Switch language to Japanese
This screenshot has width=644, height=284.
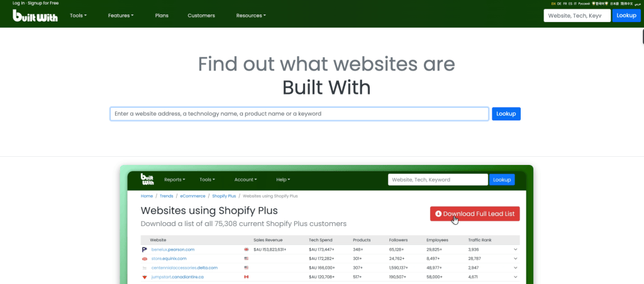click(x=614, y=4)
